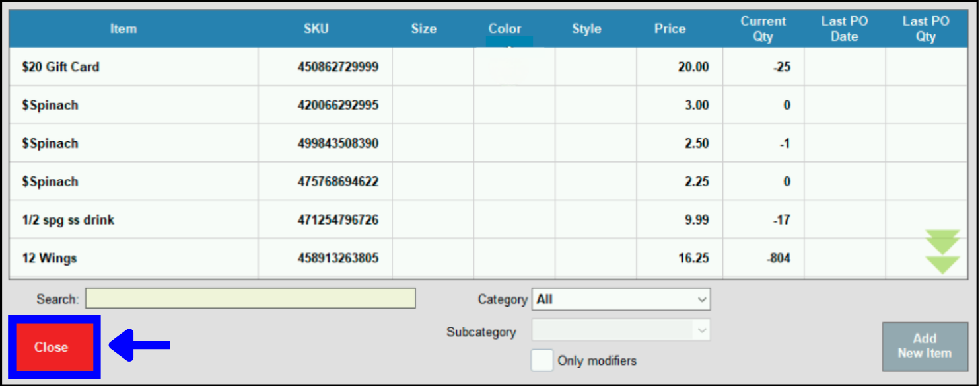Click the Style column header

click(586, 29)
